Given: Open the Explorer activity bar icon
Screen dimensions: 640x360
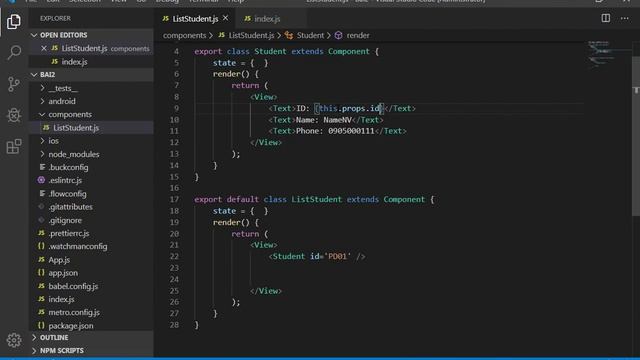Looking at the screenshot, I should pos(14,21).
